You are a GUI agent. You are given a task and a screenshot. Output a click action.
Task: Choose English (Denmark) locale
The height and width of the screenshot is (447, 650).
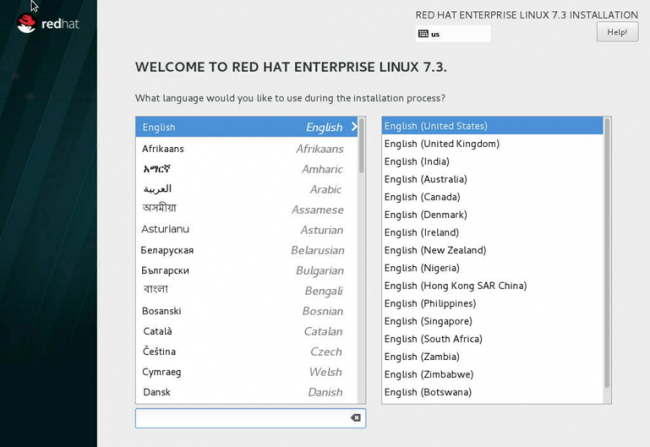[492, 215]
